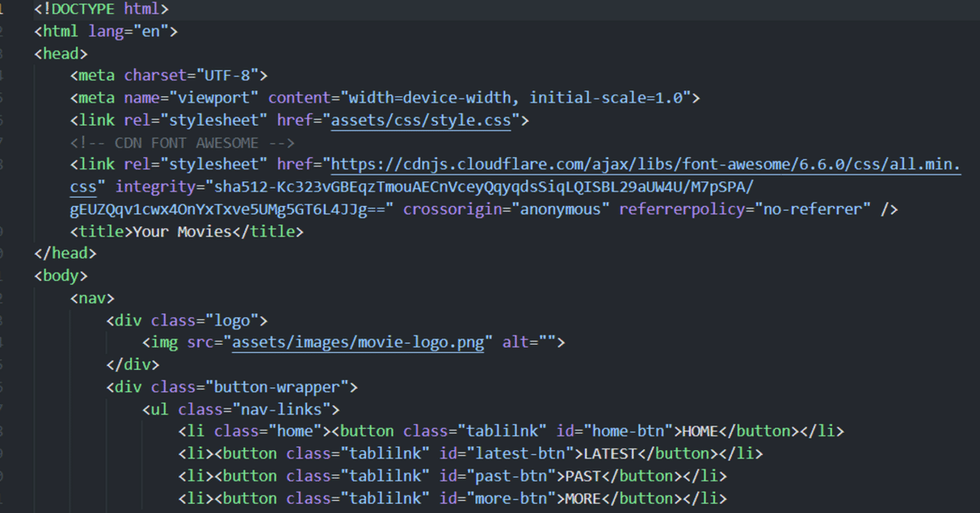This screenshot has width=980, height=513.
Task: Click the opening <nav> tag
Action: click(x=92, y=298)
